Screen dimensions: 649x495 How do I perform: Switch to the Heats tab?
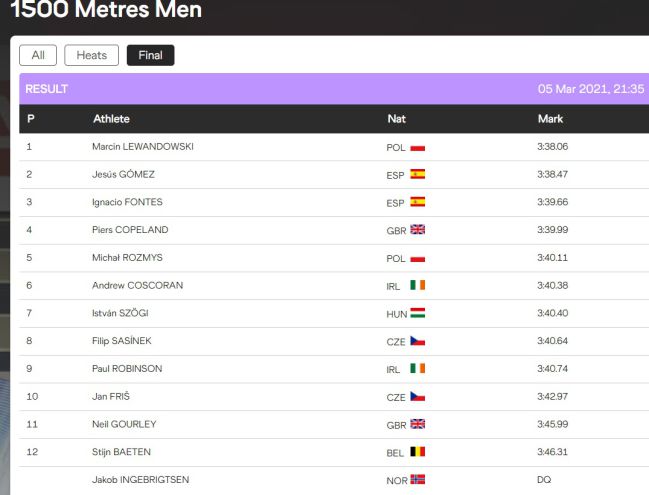point(91,55)
